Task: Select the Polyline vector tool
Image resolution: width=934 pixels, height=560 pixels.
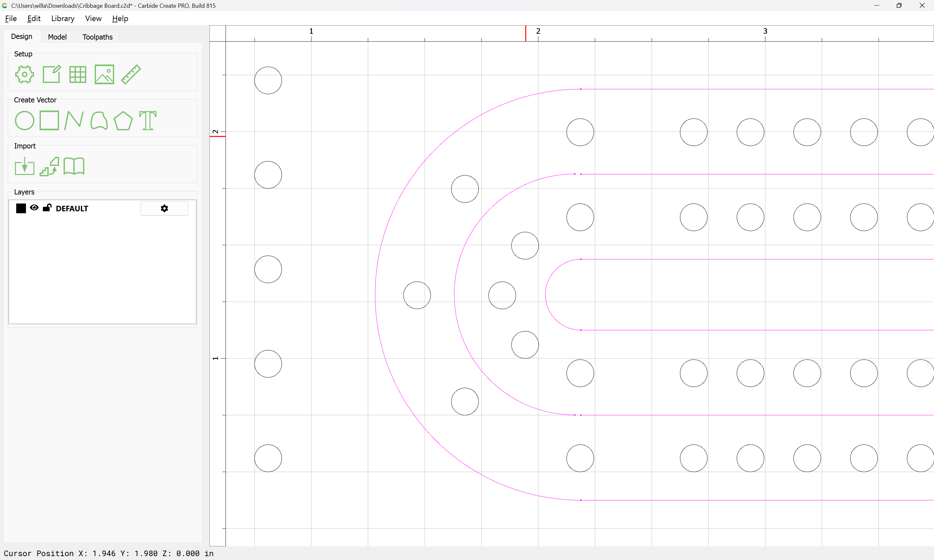Action: [74, 121]
